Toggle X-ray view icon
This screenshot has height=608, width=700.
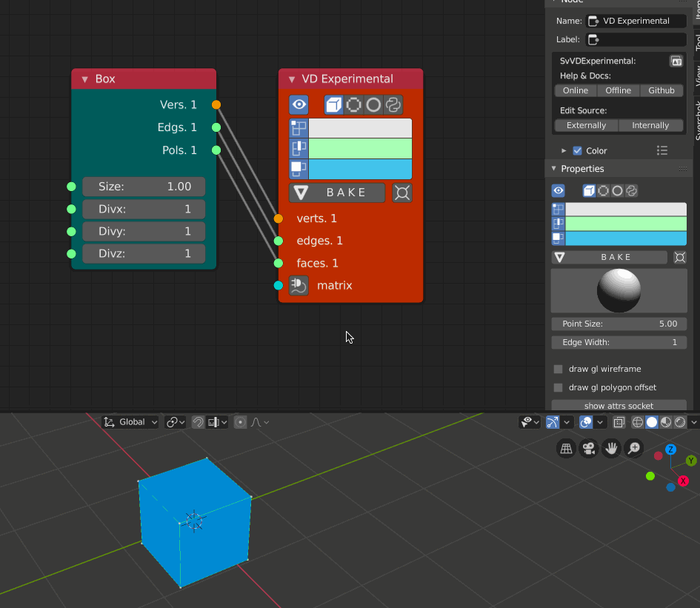click(619, 422)
